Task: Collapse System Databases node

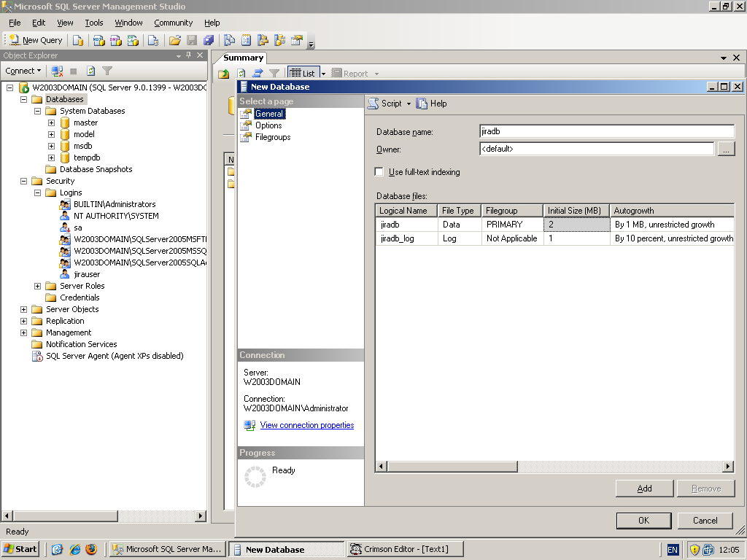Action: tap(38, 111)
